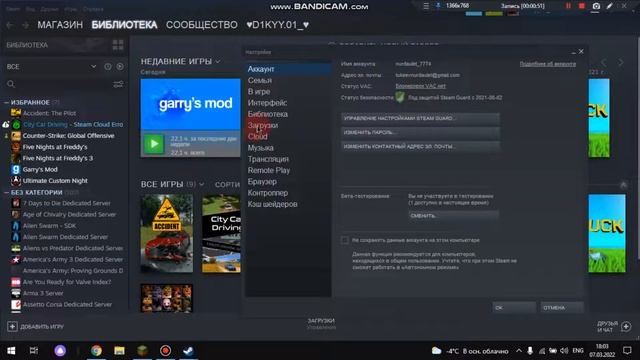Select Библиотека settings section
Image resolution: width=640 pixels, height=360 pixels.
pyautogui.click(x=288, y=114)
